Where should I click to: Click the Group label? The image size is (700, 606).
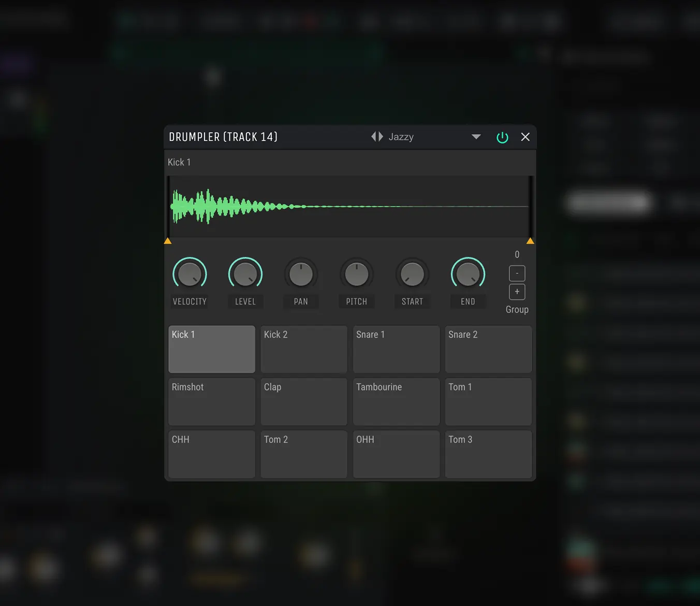click(517, 309)
